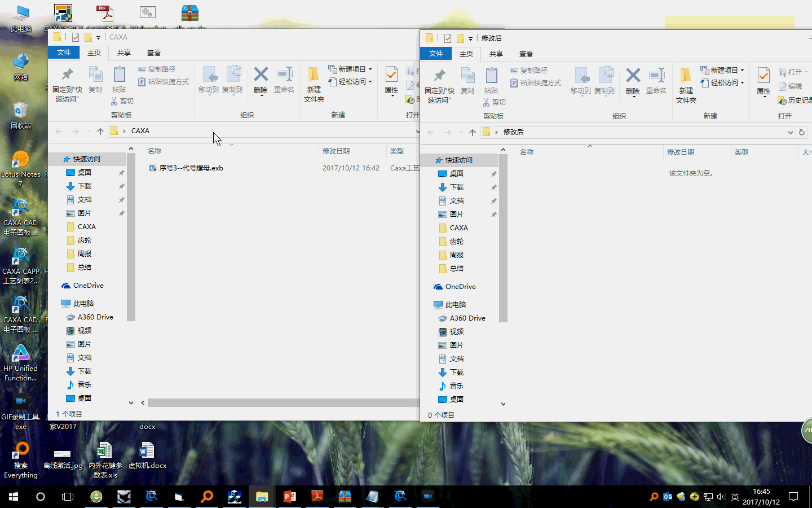Navigate back with the back arrow
This screenshot has width=812, height=508.
coord(59,131)
